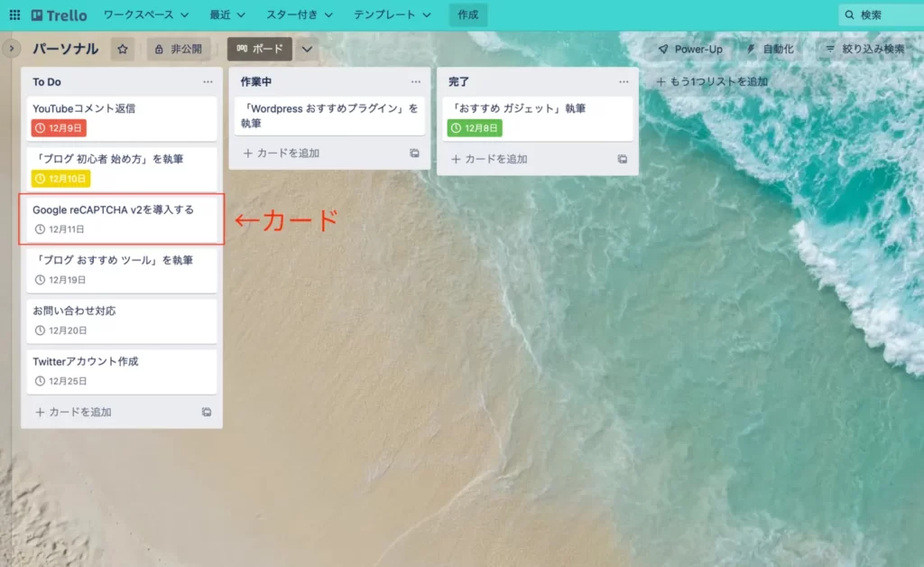Toggle the 12月20日 due badge
The height and width of the screenshot is (567, 924).
click(60, 330)
